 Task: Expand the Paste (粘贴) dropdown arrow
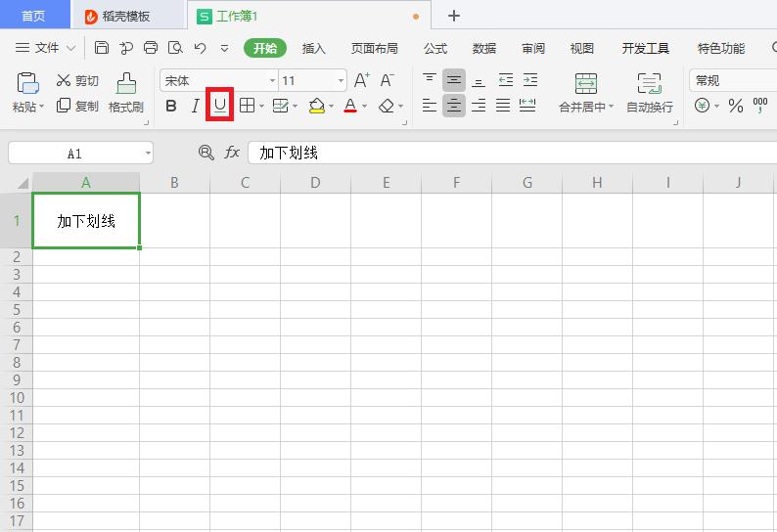point(42,107)
